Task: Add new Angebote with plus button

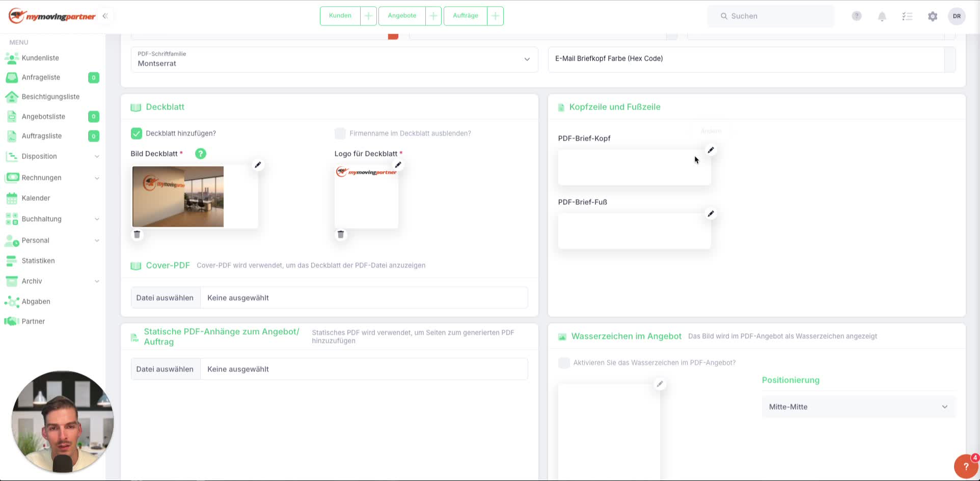Action: pyautogui.click(x=433, y=16)
